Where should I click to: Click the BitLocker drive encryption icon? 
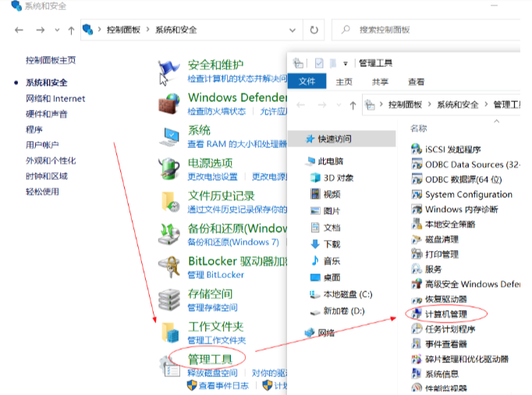[x=168, y=266]
